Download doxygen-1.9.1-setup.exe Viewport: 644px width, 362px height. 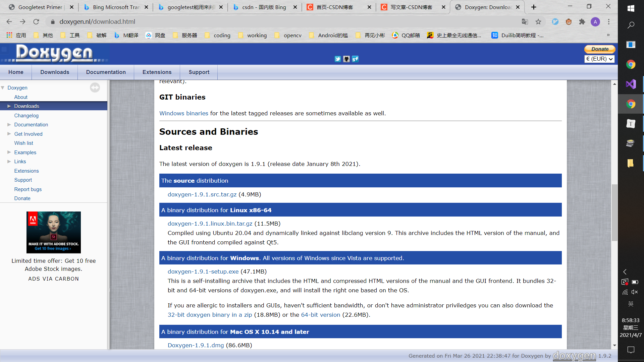coord(203,271)
